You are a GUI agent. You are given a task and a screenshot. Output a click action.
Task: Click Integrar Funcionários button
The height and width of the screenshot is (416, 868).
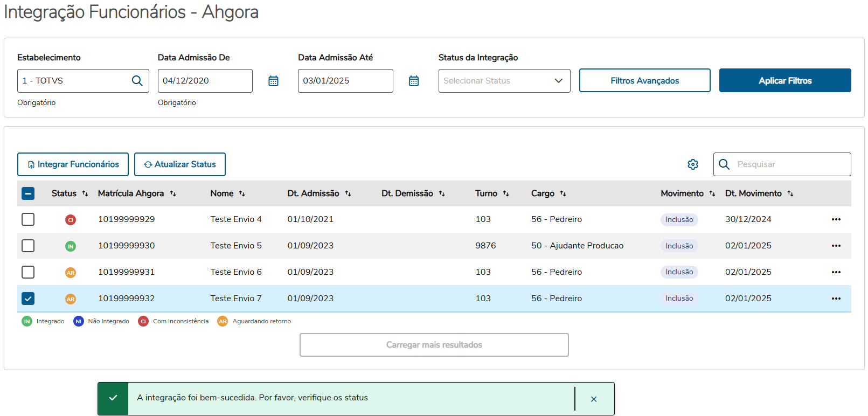click(x=73, y=164)
